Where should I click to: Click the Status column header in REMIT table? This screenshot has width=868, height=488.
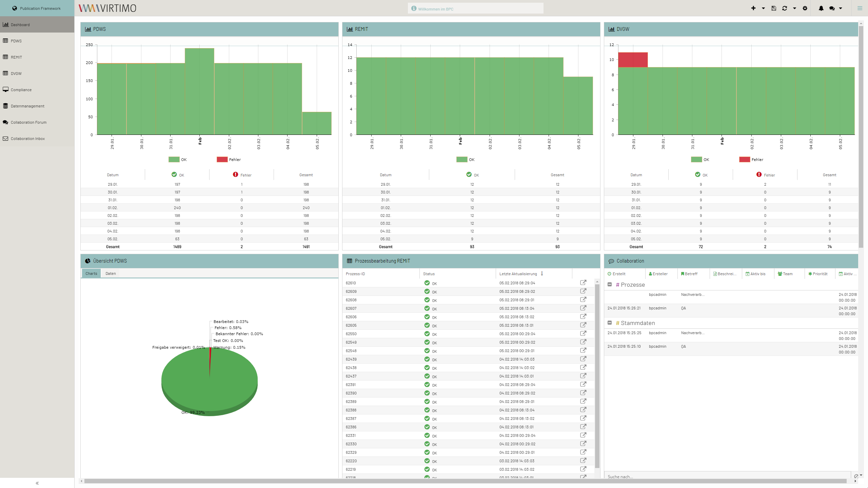pyautogui.click(x=458, y=273)
